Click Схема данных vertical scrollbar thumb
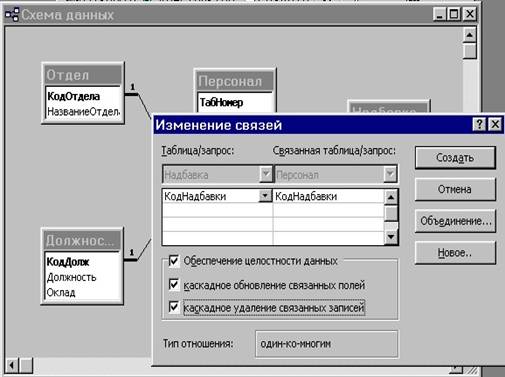505x377 pixels. click(470, 52)
